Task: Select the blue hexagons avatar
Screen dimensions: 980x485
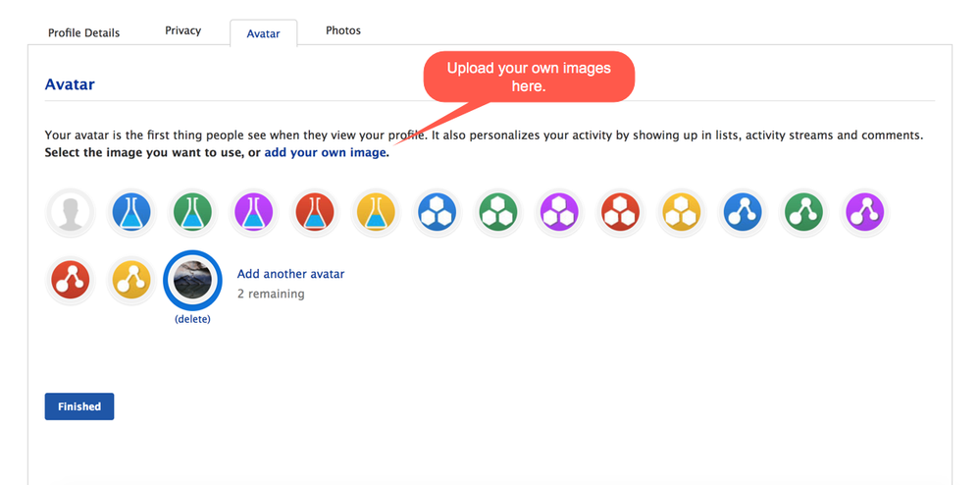Action: (x=437, y=212)
